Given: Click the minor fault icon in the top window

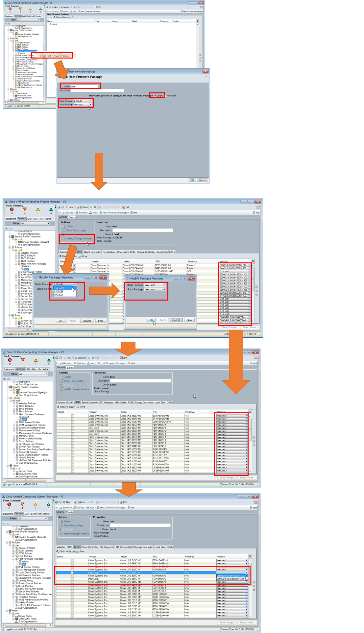Looking at the screenshot, I should pyautogui.click(x=30, y=9).
